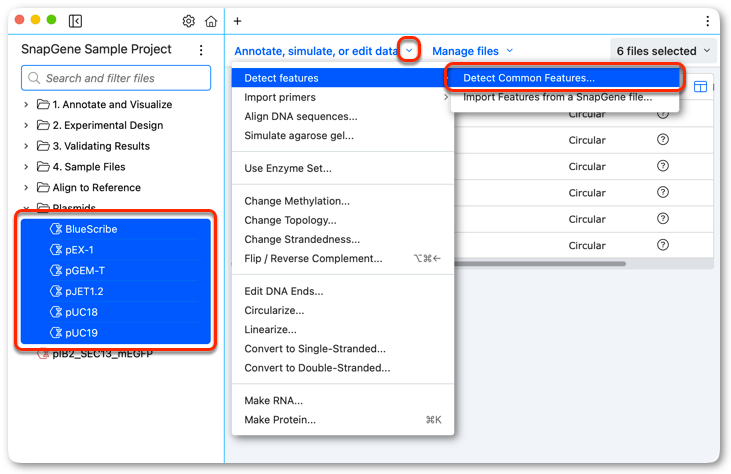Image resolution: width=731 pixels, height=474 pixels.
Task: Click help icon in second Circular row
Action: pos(662,139)
